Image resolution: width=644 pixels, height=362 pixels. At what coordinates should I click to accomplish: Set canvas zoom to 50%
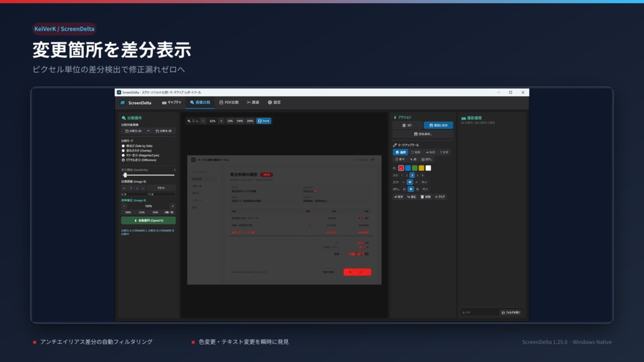coord(230,121)
